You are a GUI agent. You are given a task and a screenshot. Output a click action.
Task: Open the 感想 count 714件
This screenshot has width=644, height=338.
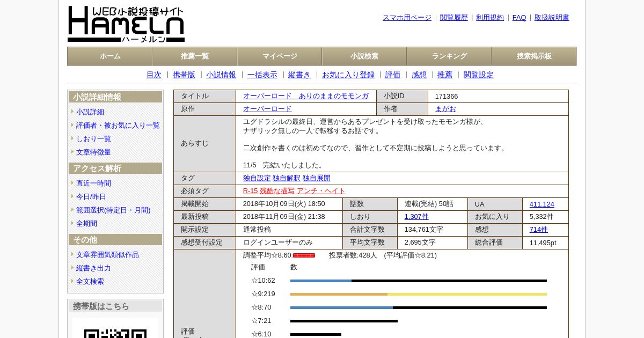click(x=539, y=230)
